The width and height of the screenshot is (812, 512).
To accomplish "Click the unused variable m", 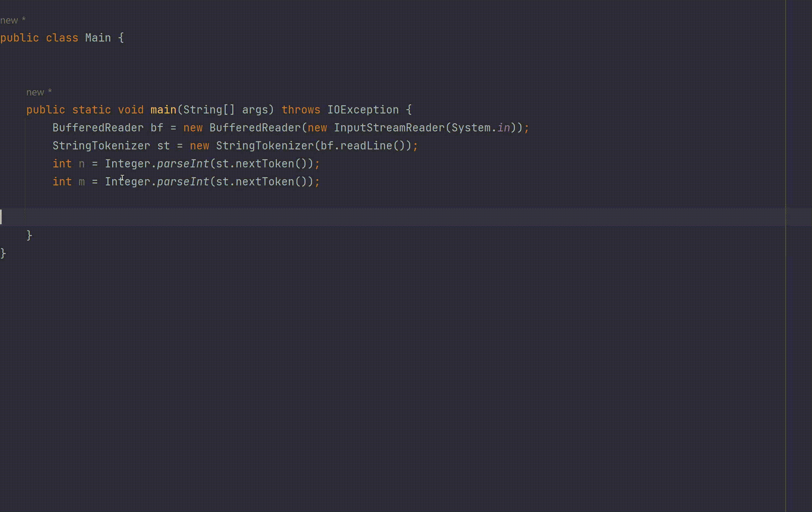I will click(81, 182).
